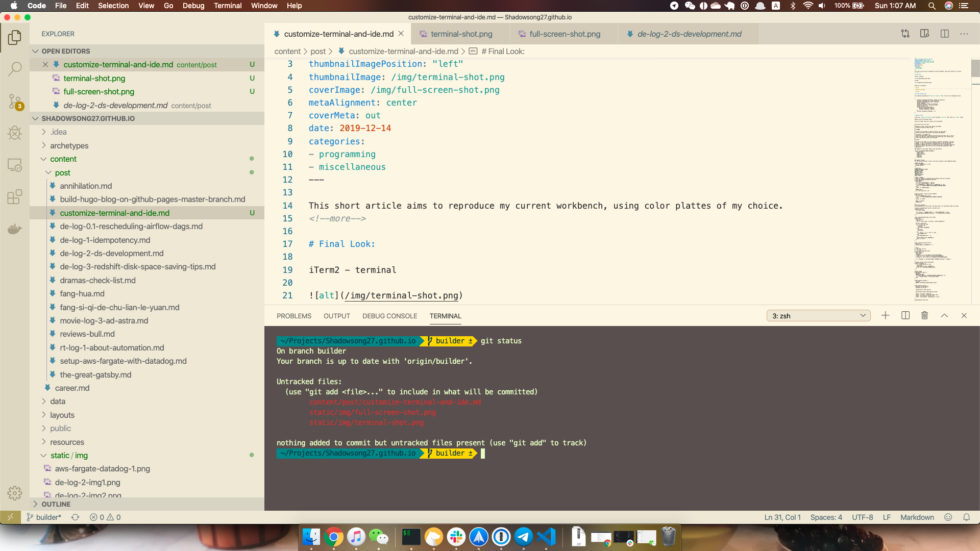Screen dimensions: 980x551
Task: Change the UTF-8 encoding setting
Action: click(863, 517)
